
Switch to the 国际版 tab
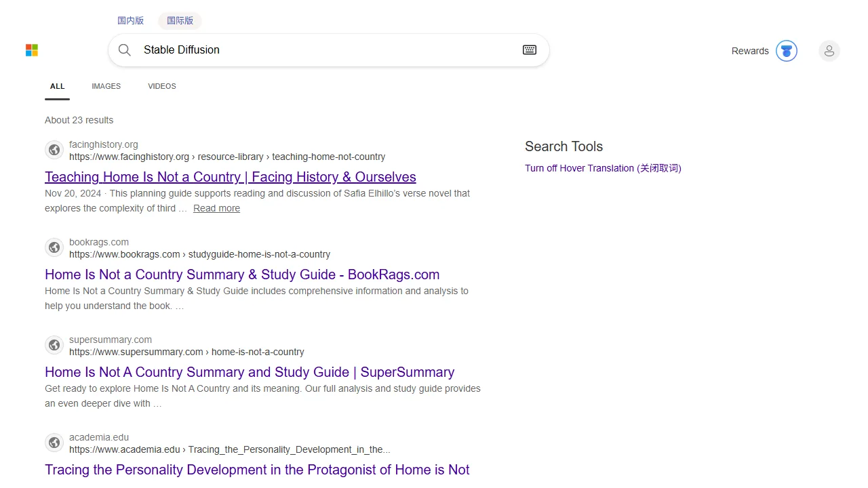[180, 21]
